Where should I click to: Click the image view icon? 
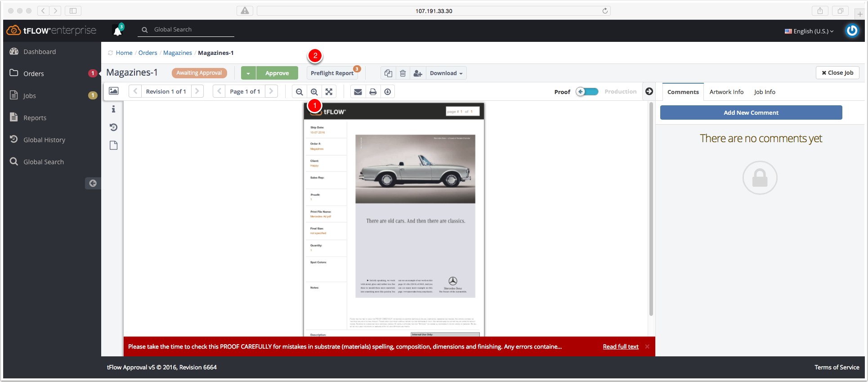click(x=114, y=91)
